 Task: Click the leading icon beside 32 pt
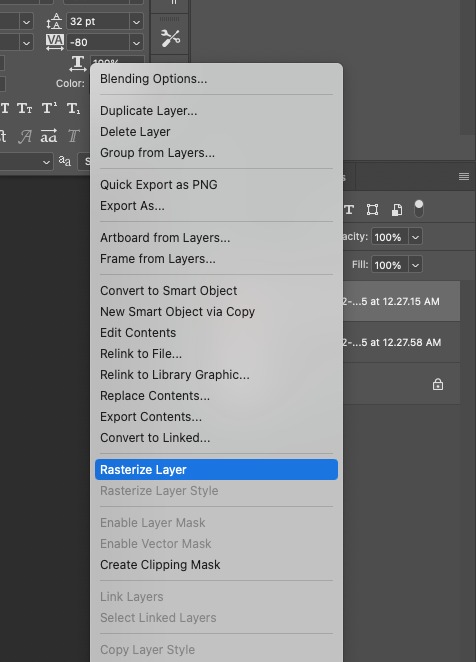click(x=54, y=21)
